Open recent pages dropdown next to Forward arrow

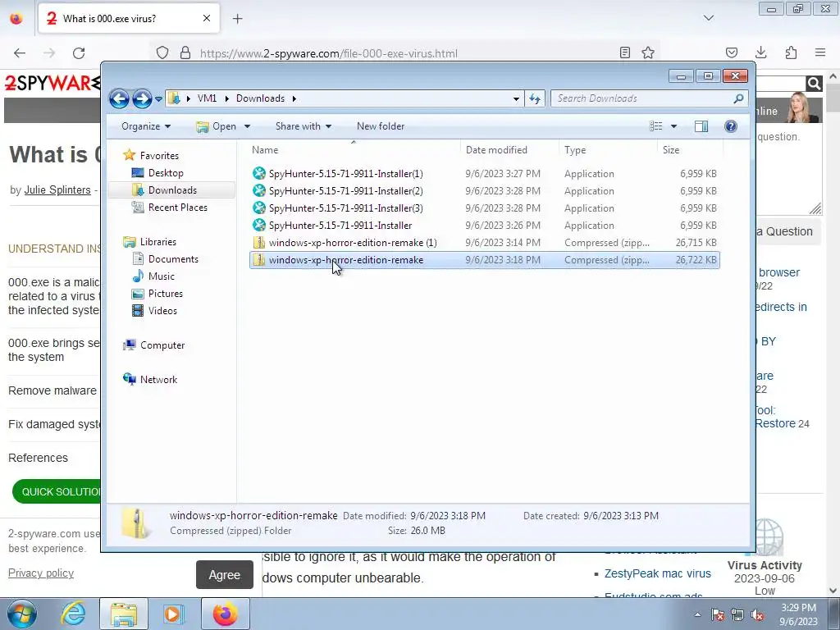tap(158, 99)
